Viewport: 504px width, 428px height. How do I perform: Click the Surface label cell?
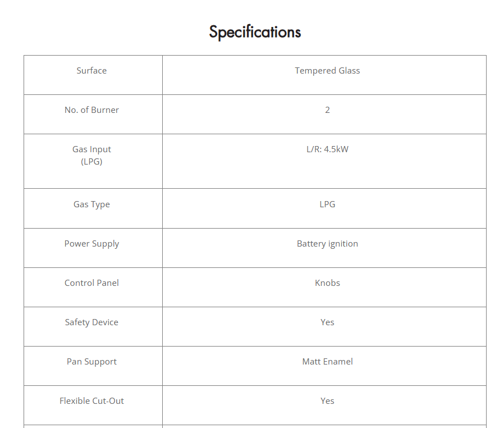(x=91, y=71)
